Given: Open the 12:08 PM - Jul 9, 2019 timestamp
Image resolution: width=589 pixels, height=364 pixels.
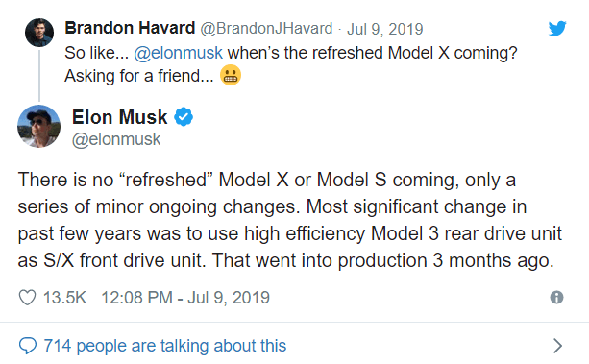Looking at the screenshot, I should tap(185, 298).
